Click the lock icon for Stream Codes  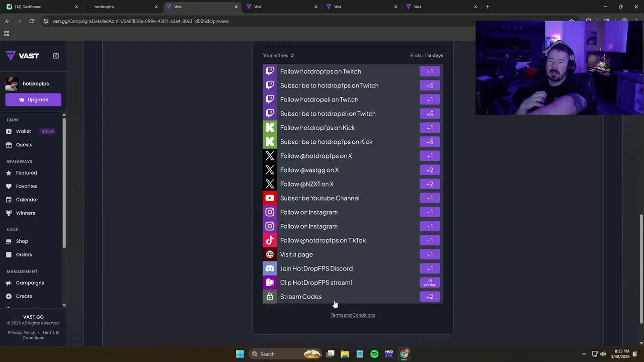(270, 297)
